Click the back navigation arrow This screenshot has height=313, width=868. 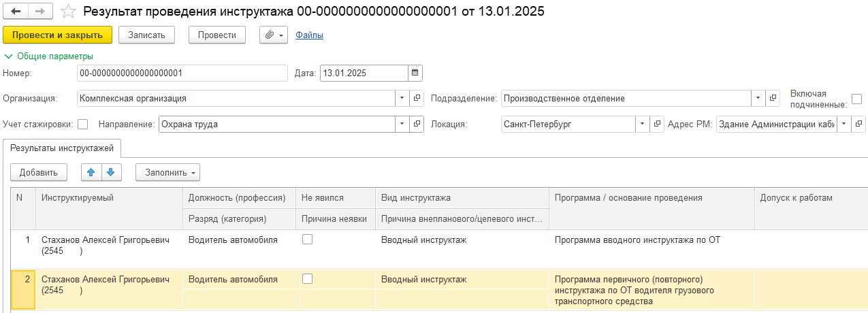click(x=15, y=12)
